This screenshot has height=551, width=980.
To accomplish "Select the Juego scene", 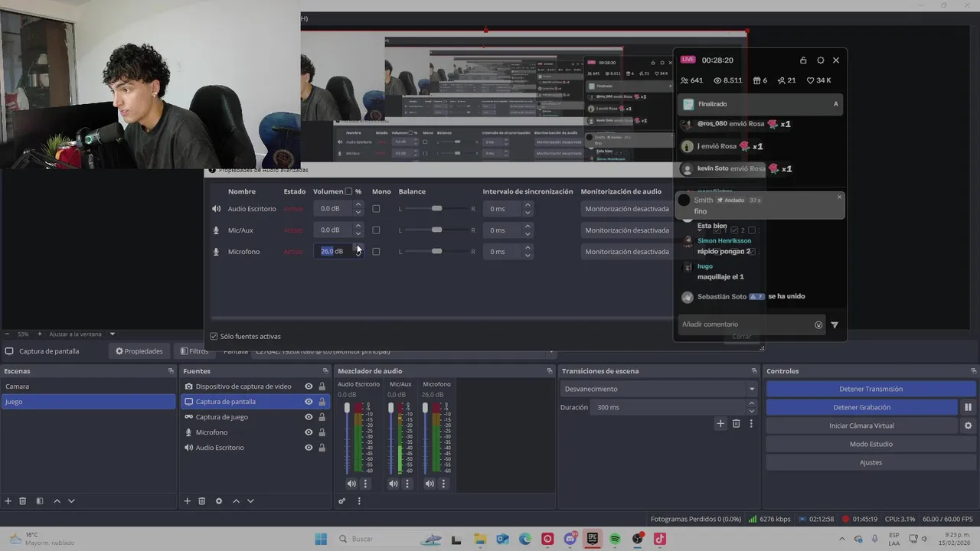I will point(88,402).
